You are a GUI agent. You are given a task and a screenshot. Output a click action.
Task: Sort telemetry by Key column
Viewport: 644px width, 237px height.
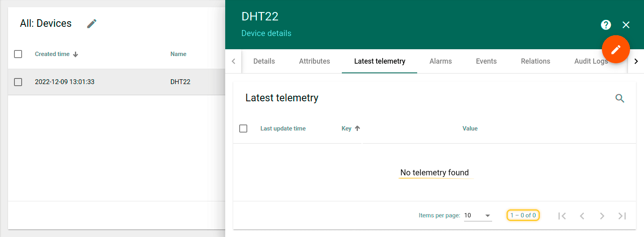tap(347, 129)
